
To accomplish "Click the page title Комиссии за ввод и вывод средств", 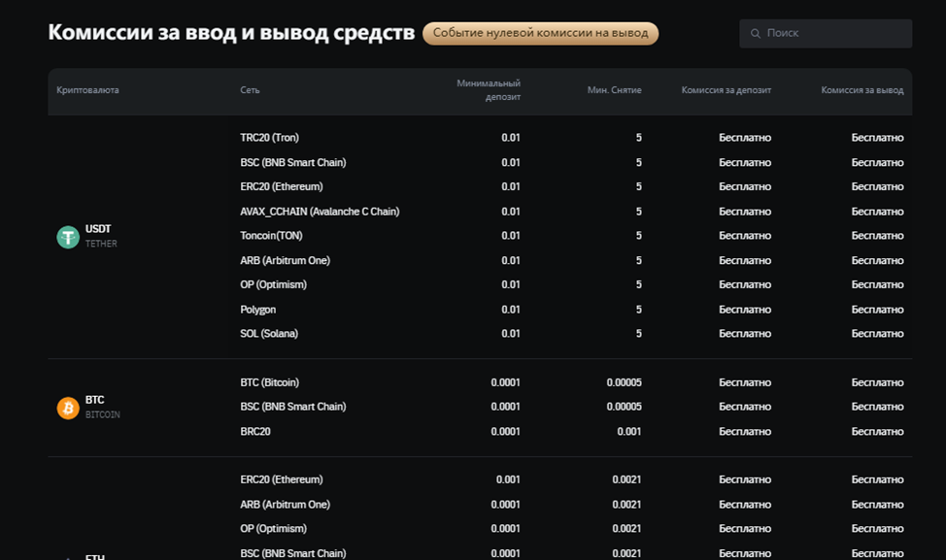I will [232, 33].
